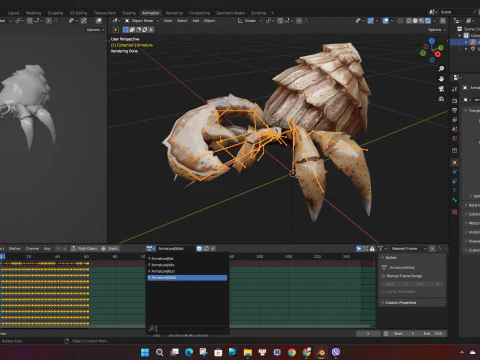The image size is (480, 360).
Task: Toggle the Manual Frame Range checkbox
Action: (383, 276)
